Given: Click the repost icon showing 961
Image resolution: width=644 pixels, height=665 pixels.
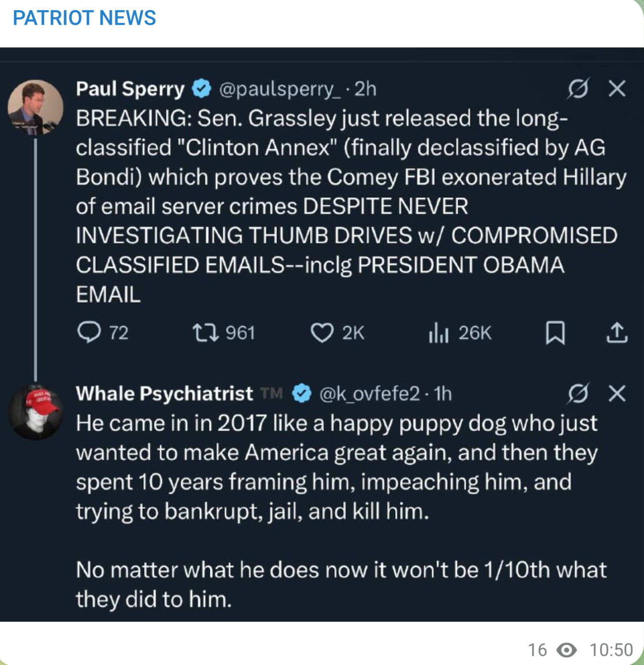Looking at the screenshot, I should click(206, 333).
